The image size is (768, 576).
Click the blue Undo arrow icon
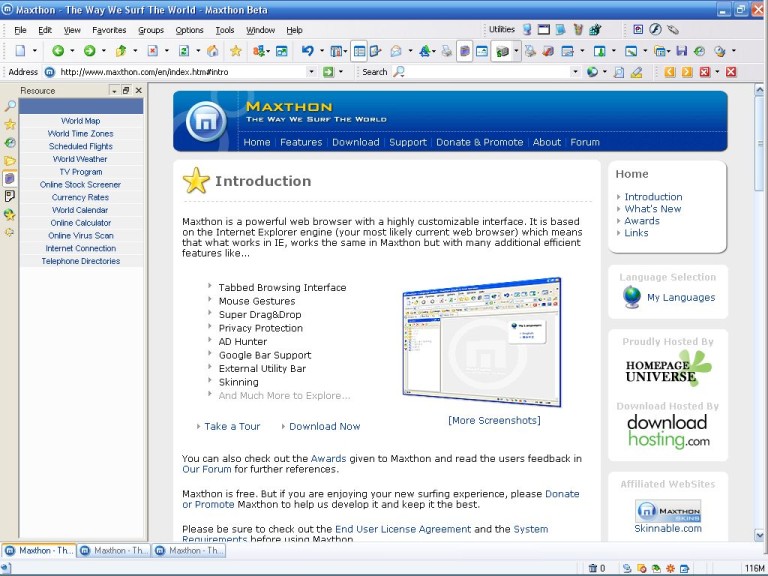point(308,50)
